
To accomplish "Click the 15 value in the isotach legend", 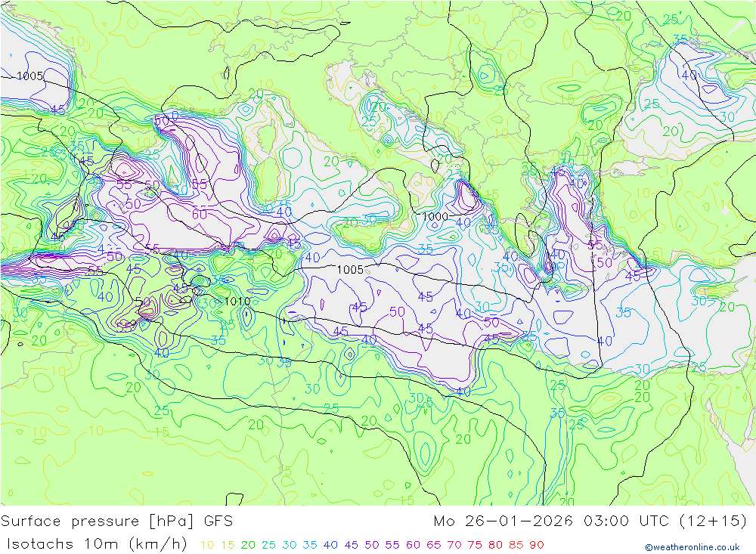I will tap(228, 545).
